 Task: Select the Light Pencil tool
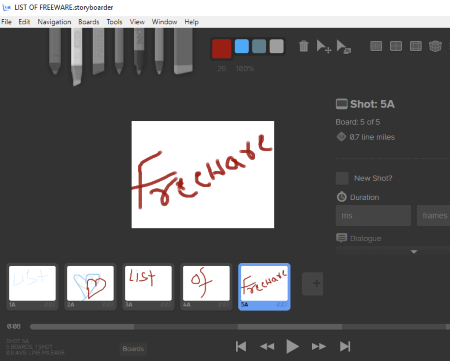coord(55,51)
